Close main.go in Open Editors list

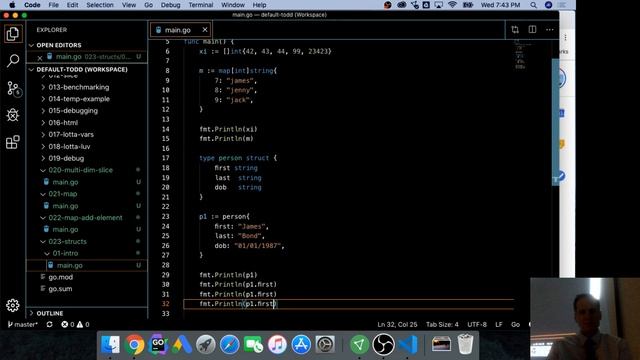pyautogui.click(x=40, y=58)
